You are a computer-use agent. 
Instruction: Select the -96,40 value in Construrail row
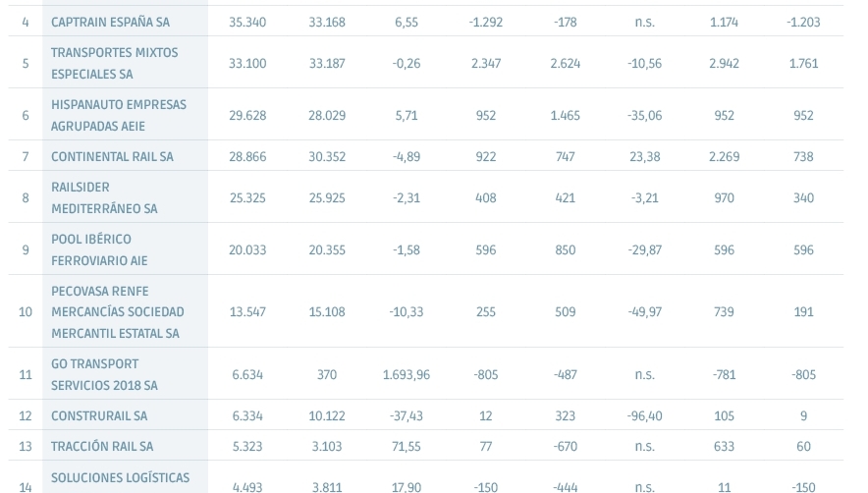(x=645, y=416)
